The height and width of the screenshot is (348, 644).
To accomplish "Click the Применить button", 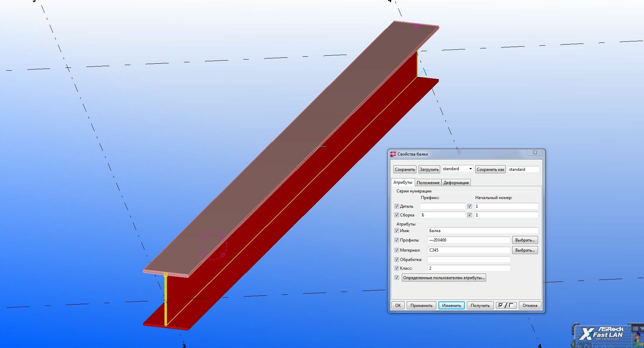I will (x=421, y=306).
